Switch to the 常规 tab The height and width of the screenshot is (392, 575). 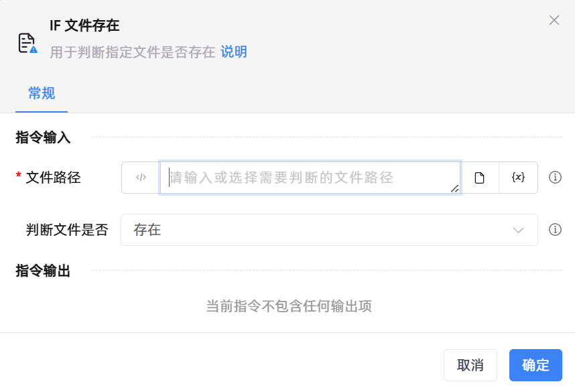point(41,94)
